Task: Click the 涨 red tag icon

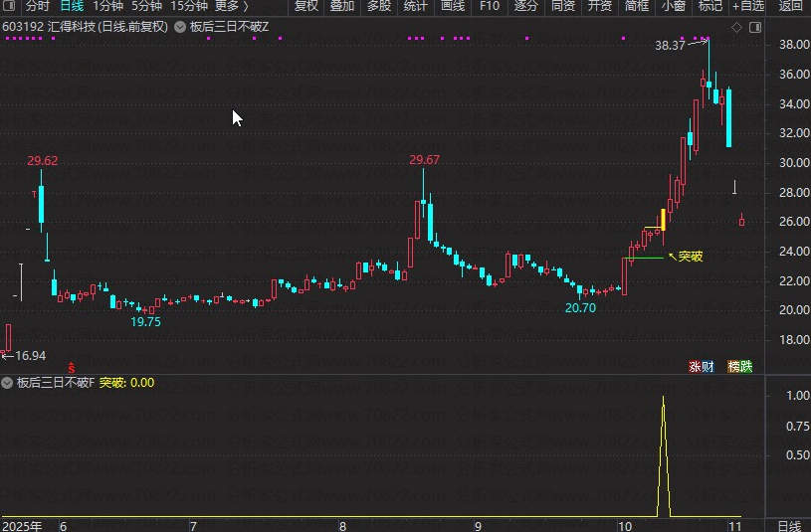Action: (695, 367)
